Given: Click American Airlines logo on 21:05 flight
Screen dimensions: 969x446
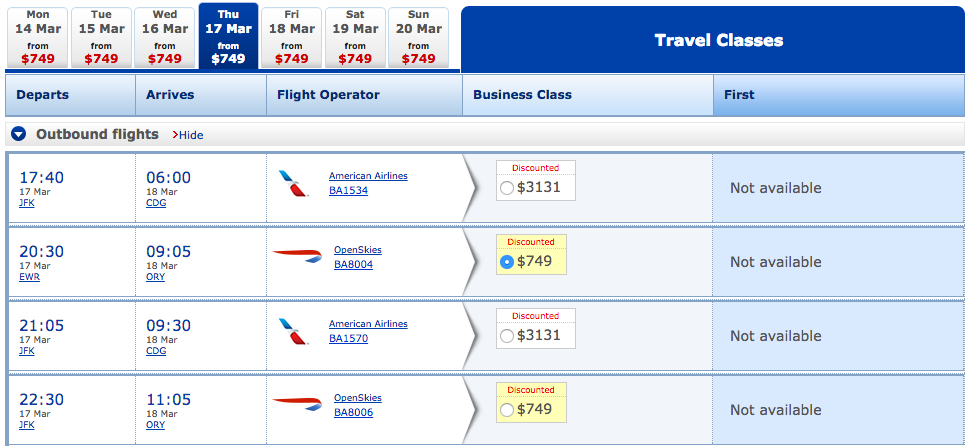Looking at the screenshot, I should (294, 332).
